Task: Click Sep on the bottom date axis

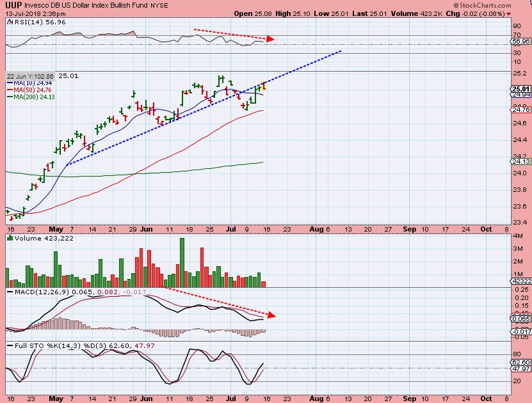Action: click(x=410, y=399)
